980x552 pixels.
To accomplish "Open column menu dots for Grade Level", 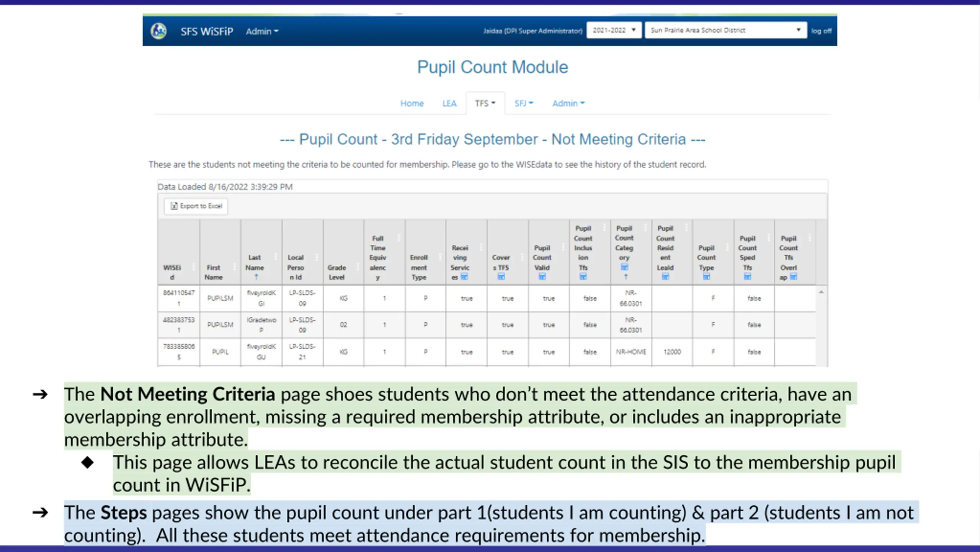I will (x=358, y=267).
